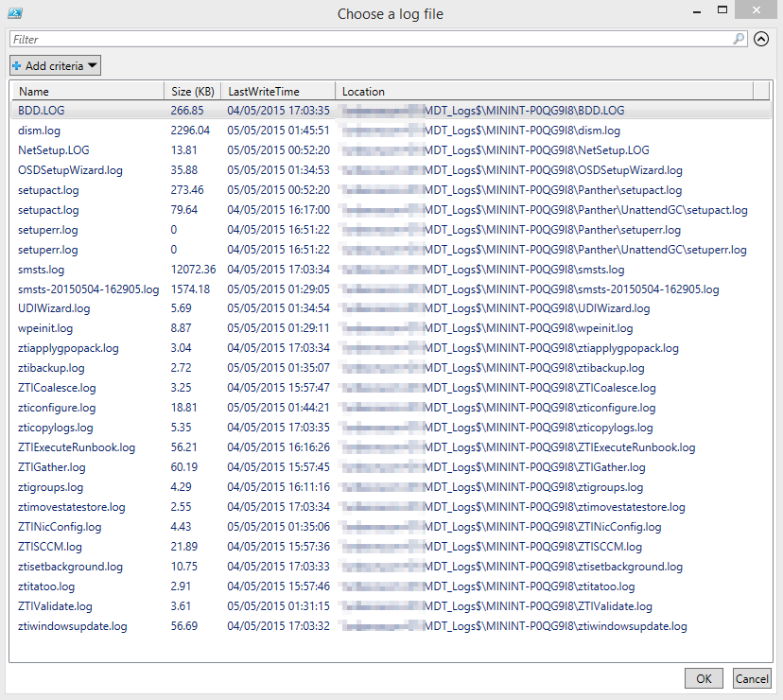Sort by Size (KB) column header
783x700 pixels.
193,92
